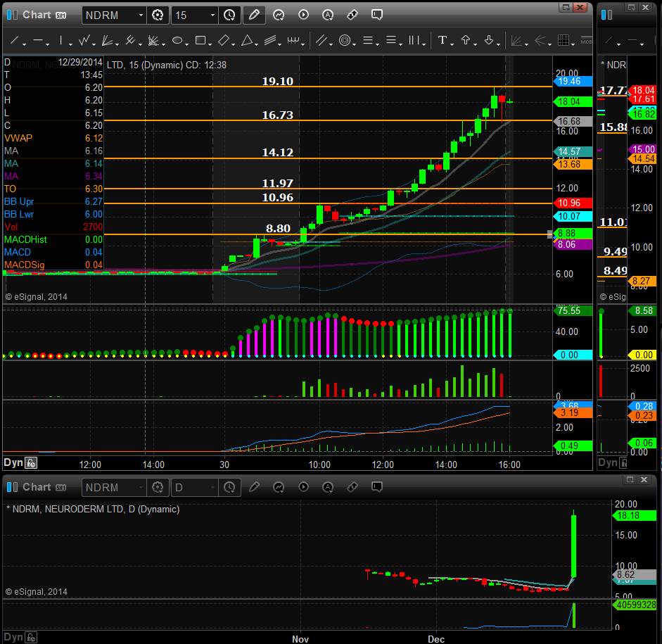Click the time template clock button
Screen dimensions: 662x644
(x=229, y=15)
